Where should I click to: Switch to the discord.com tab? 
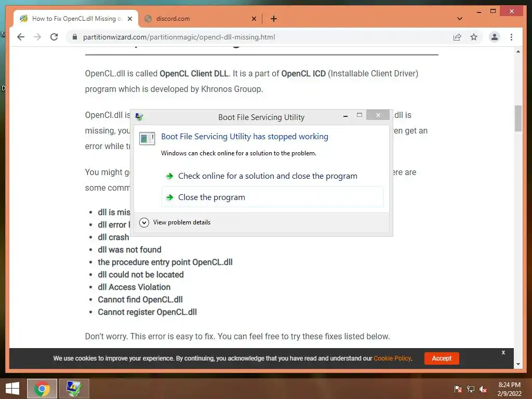pyautogui.click(x=201, y=19)
